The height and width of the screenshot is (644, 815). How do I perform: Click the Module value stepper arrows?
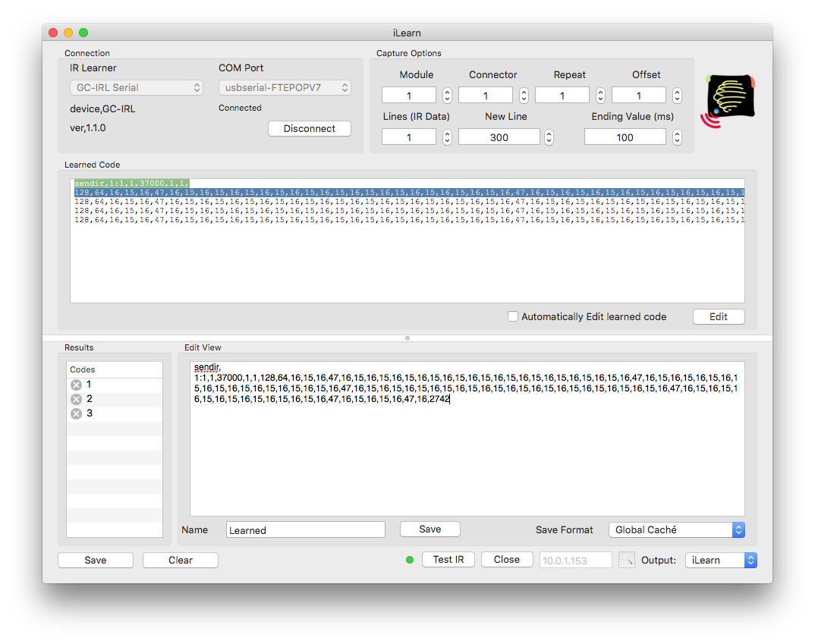447,96
